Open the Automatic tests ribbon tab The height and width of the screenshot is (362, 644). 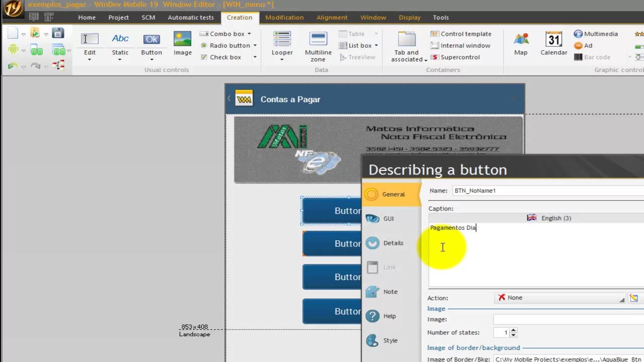tap(191, 17)
